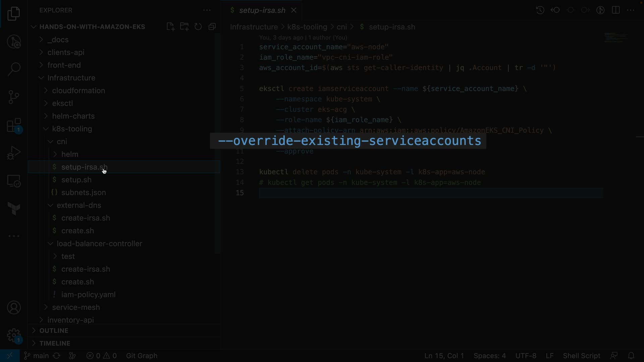Open Run and Debug view
This screenshot has height=362, width=644.
tap(14, 153)
